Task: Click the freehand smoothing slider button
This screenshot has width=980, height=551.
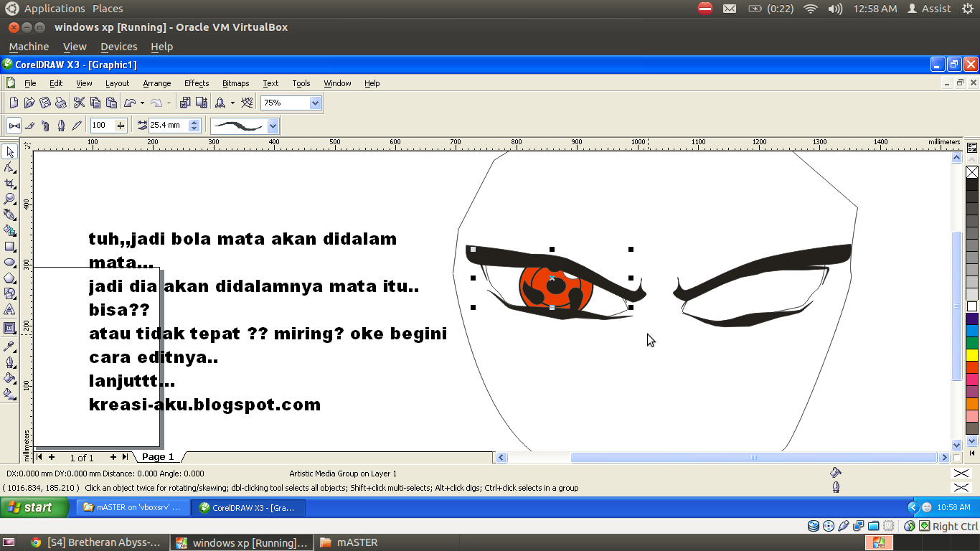Action: pyautogui.click(x=121, y=126)
